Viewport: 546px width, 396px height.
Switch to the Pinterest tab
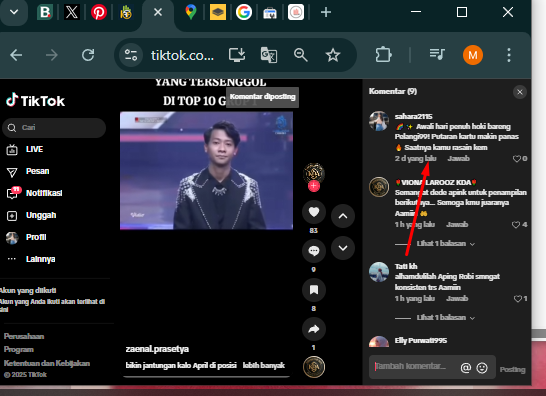point(99,13)
